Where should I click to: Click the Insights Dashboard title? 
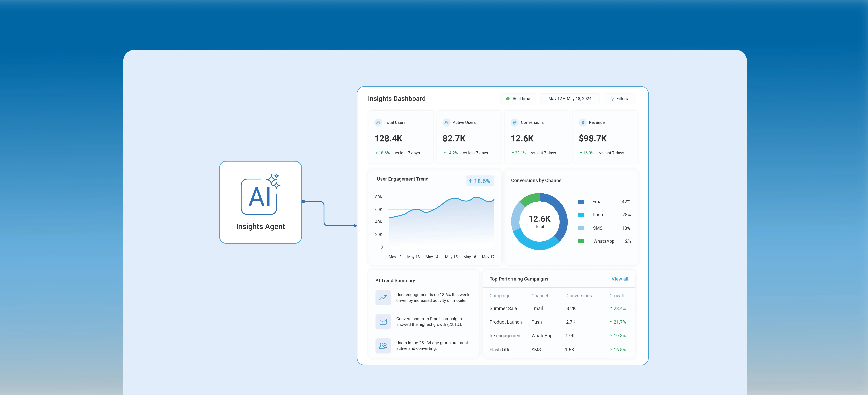pos(397,99)
